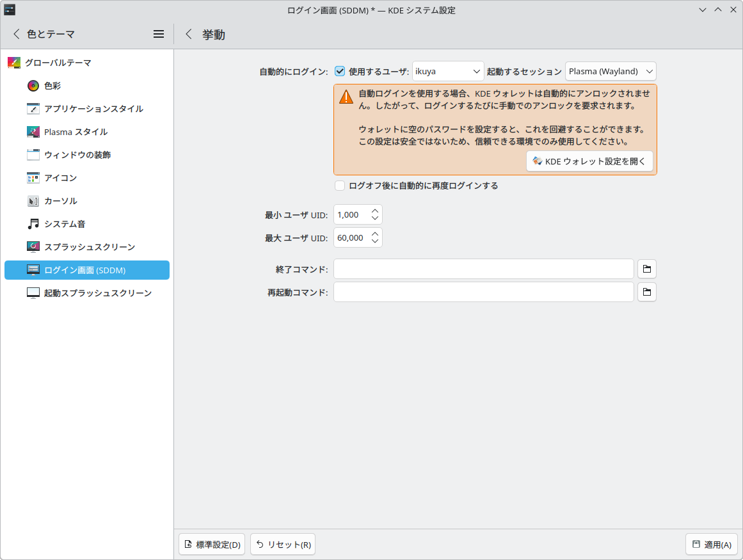Click the 標準設定(D) defaults button
This screenshot has width=743, height=560.
click(x=212, y=545)
